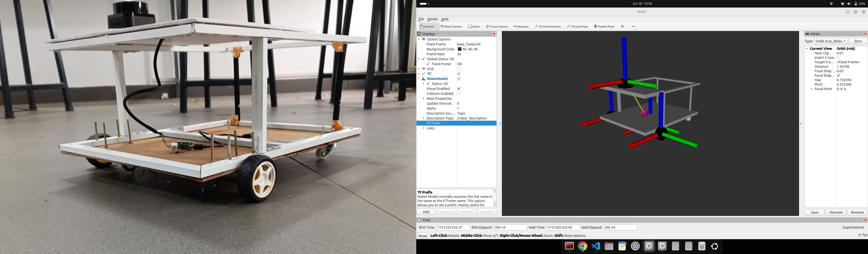Screen dimensions: 868x254
Task: Activate the Publish Point tool
Action: [x=604, y=27]
